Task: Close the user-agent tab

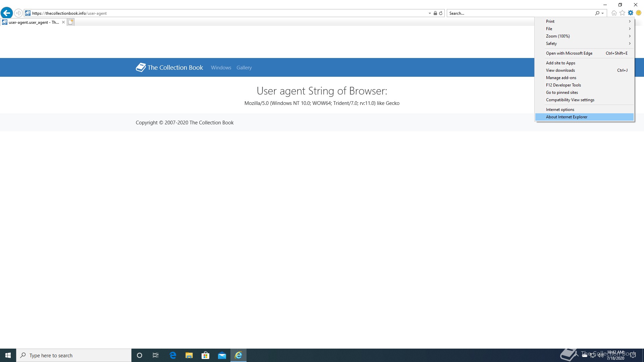Action: click(x=63, y=22)
